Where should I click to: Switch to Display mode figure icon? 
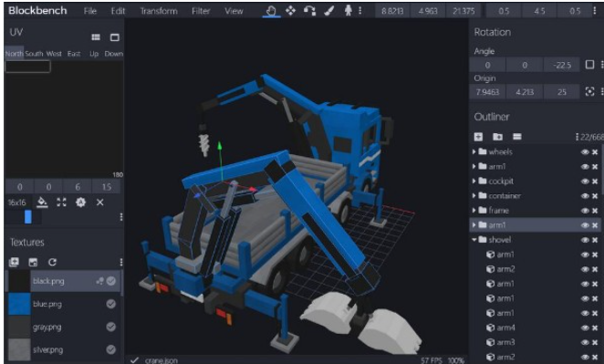pos(348,11)
